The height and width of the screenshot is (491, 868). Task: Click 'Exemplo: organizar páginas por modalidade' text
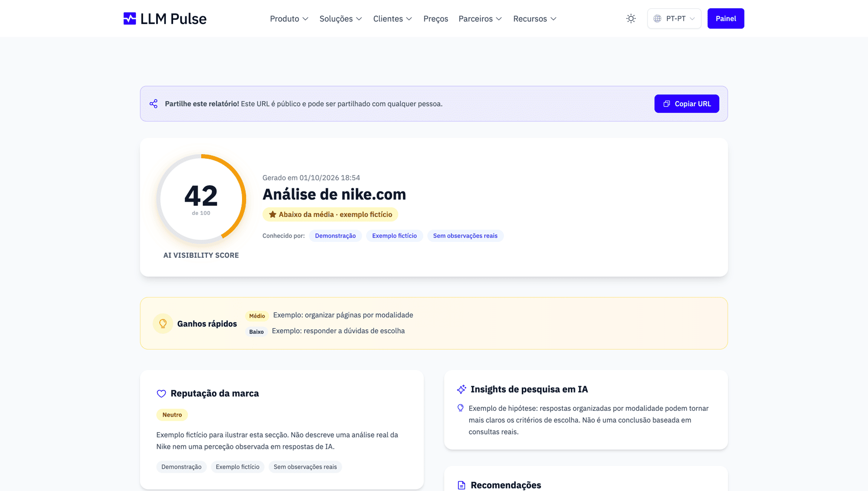[x=343, y=315]
